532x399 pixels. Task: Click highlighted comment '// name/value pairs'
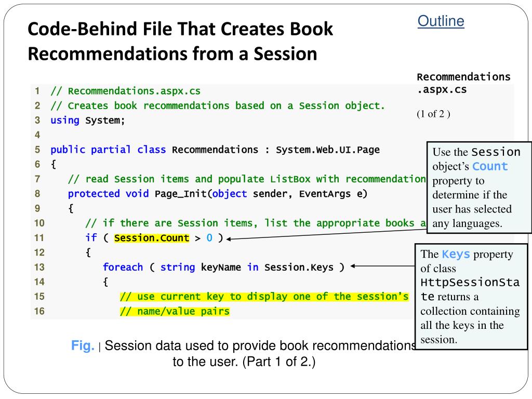click(x=175, y=311)
